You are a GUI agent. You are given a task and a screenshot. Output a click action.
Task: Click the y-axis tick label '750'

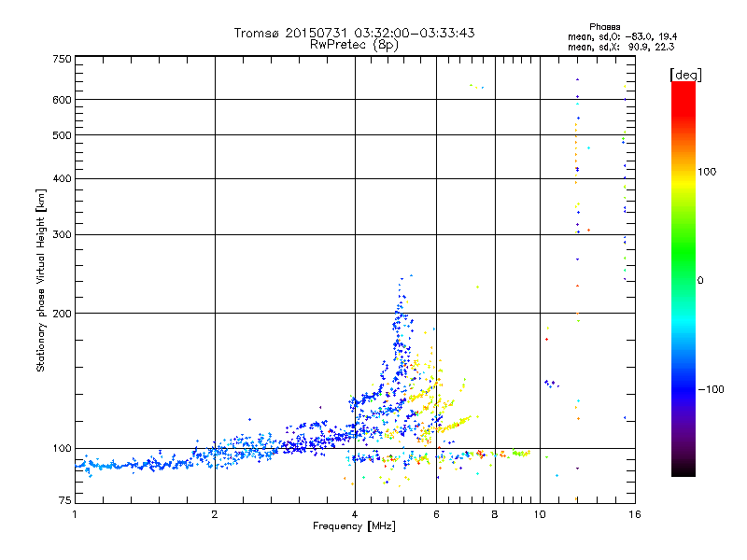tap(62, 59)
